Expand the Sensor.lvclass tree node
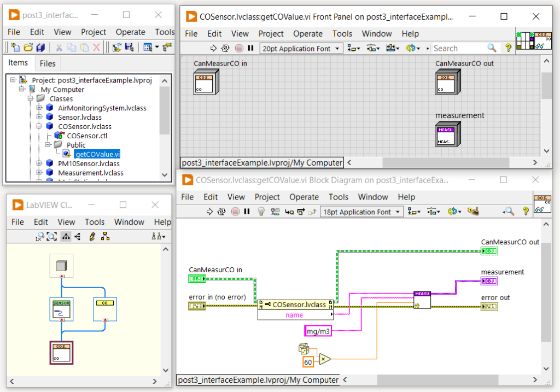Screen dimensions: 560x392 click(39, 117)
